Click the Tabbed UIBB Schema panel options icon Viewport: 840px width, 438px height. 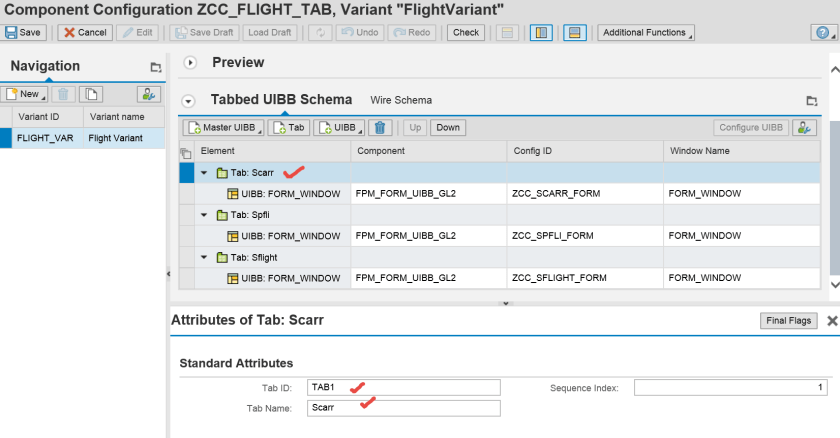811,101
